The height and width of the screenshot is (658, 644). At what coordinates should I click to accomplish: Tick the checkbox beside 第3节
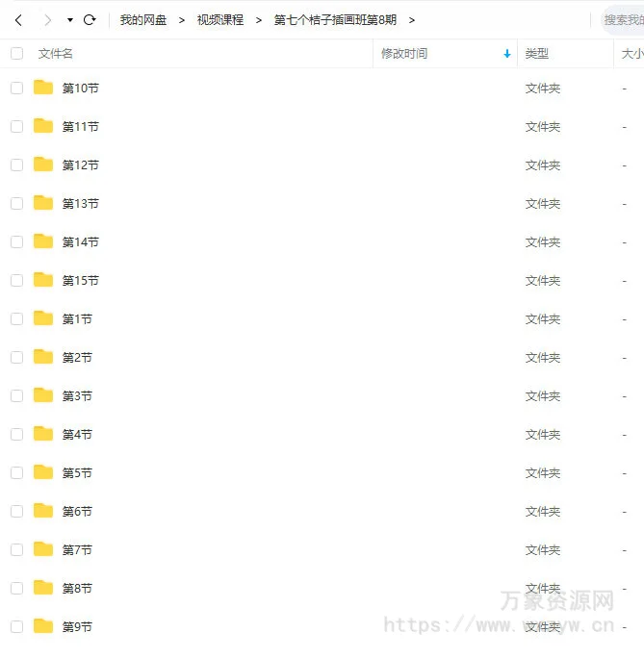[16, 396]
